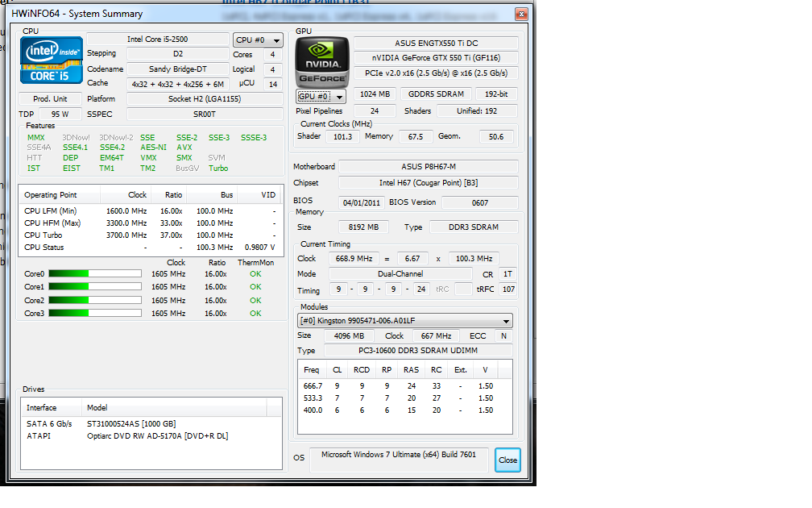This screenshot has height=508, width=812.
Task: Click the 8192 MB memory size field
Action: coord(363,227)
